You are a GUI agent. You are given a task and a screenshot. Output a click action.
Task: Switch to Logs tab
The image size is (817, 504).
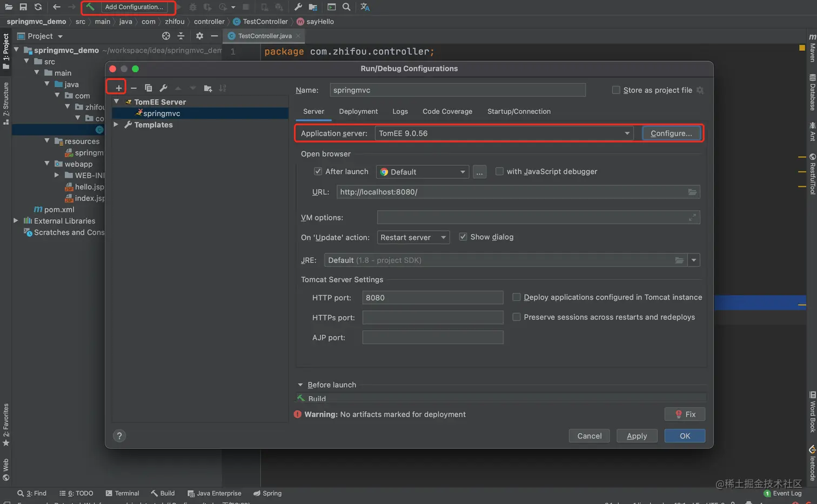(400, 111)
